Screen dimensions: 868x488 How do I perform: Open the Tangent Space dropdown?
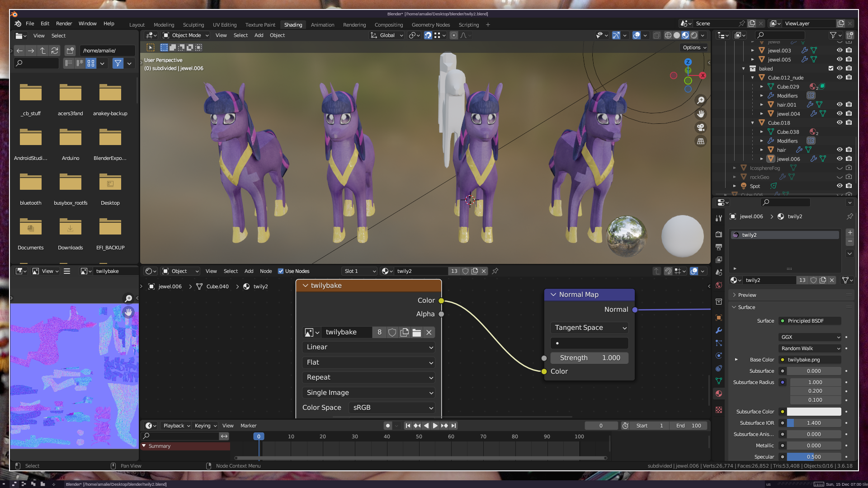click(590, 328)
